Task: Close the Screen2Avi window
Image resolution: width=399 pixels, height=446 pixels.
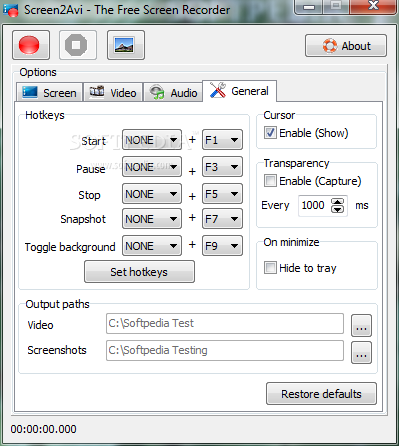Action: tap(373, 6)
